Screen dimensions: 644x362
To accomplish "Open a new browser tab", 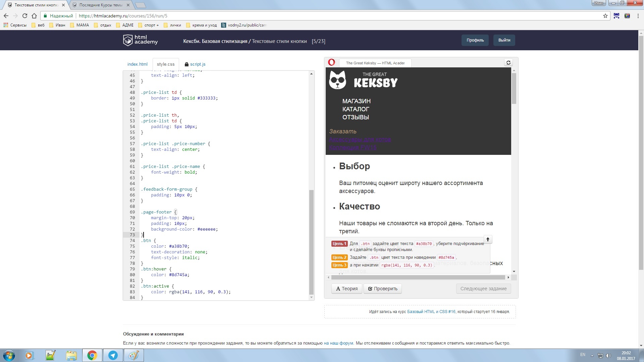I will [x=141, y=5].
